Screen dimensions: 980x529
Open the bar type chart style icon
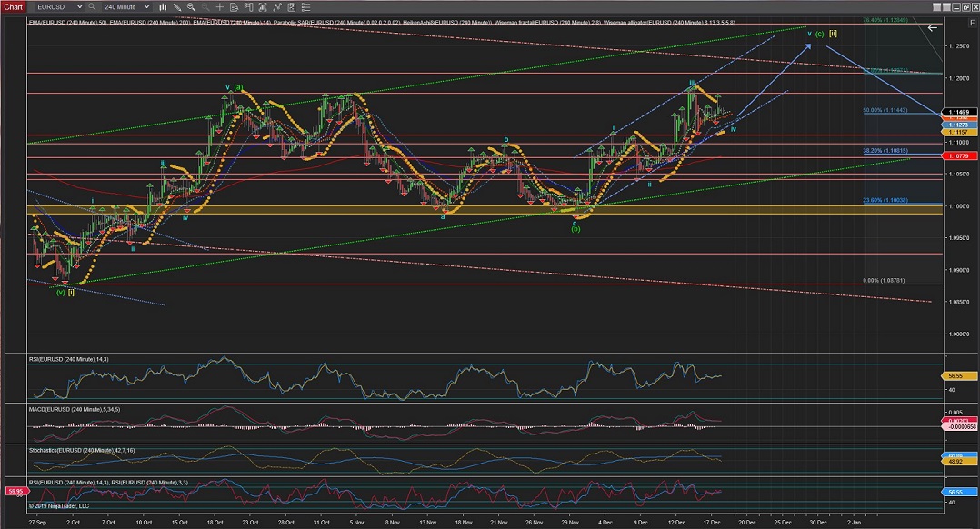tap(162, 6)
